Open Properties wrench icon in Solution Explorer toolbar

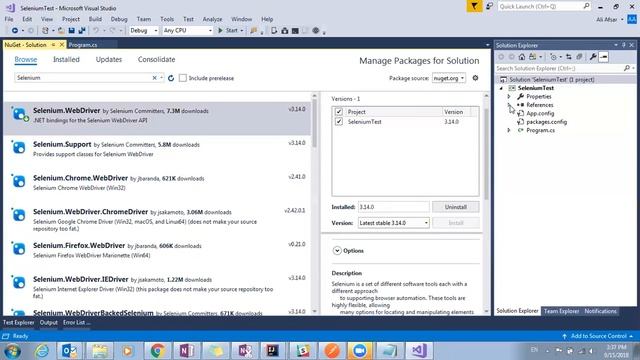tap(593, 57)
